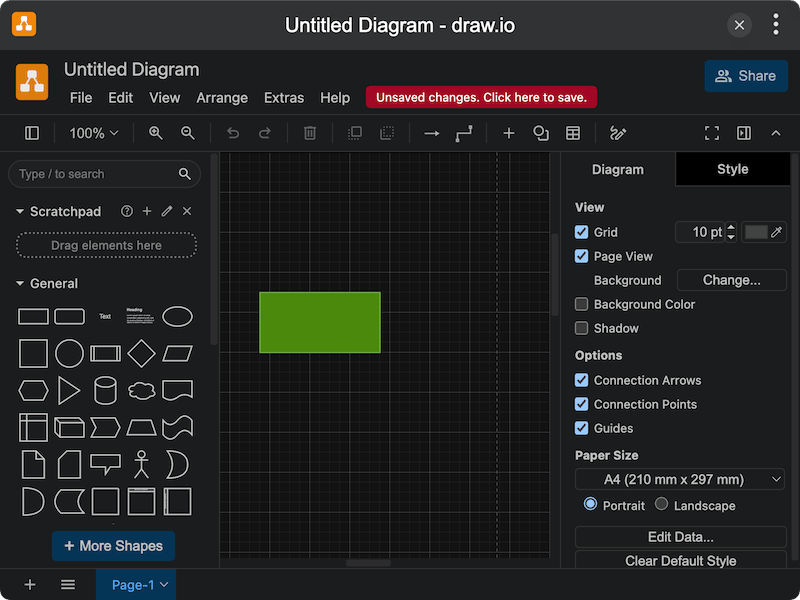Open Scratchpad help question mark
Viewport: 800px width, 600px height.
coord(127,211)
